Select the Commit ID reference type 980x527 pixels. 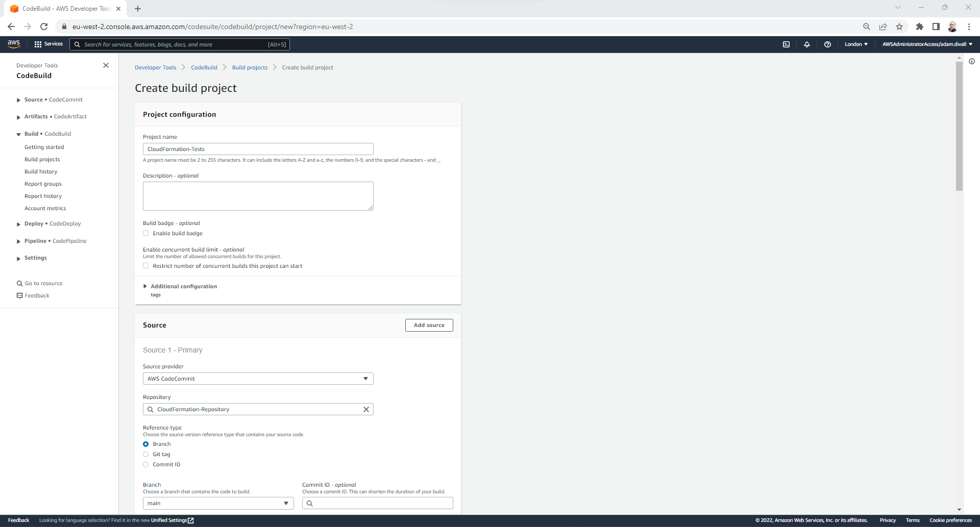click(x=146, y=464)
